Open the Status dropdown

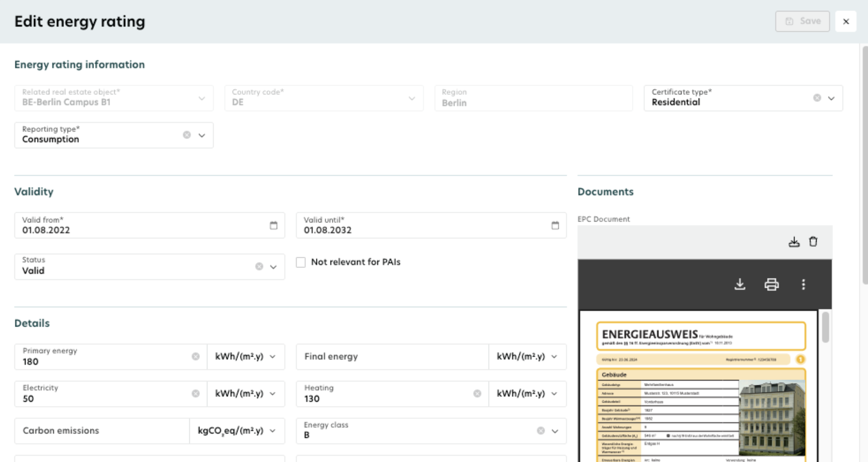(x=274, y=267)
